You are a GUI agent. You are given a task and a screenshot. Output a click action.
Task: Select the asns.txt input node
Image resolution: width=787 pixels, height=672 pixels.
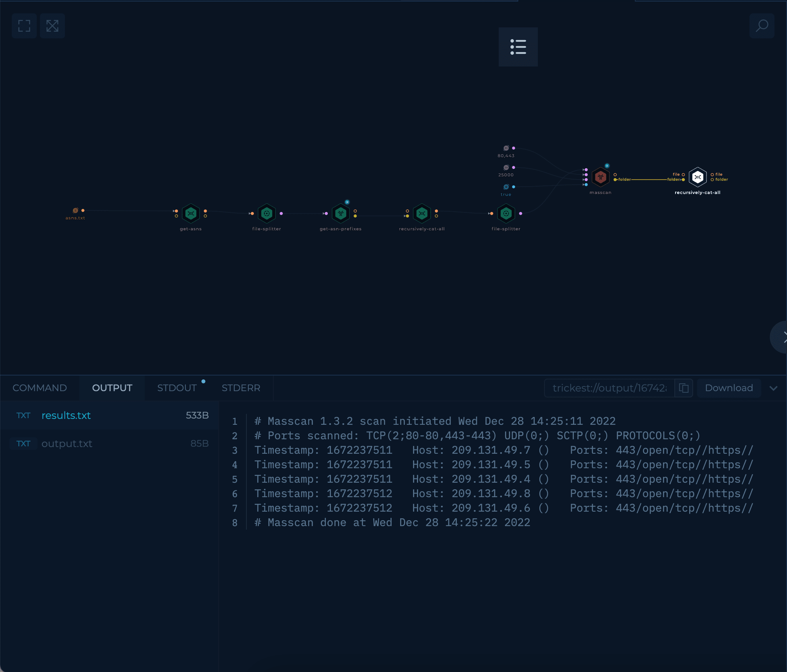pos(75,211)
